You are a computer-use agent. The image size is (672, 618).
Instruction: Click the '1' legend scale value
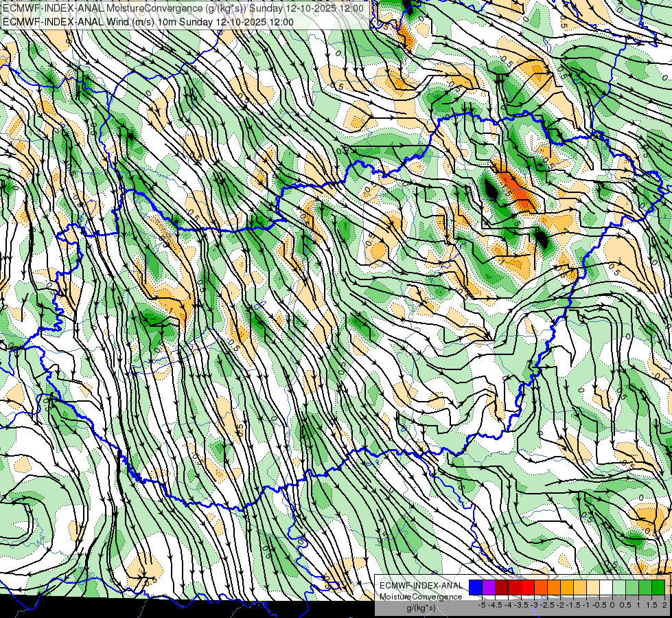(x=638, y=605)
